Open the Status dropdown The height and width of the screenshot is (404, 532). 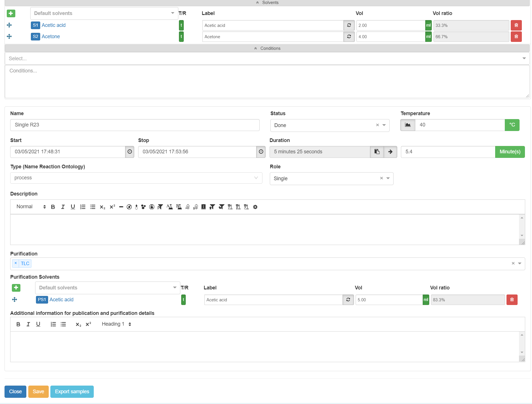click(384, 125)
